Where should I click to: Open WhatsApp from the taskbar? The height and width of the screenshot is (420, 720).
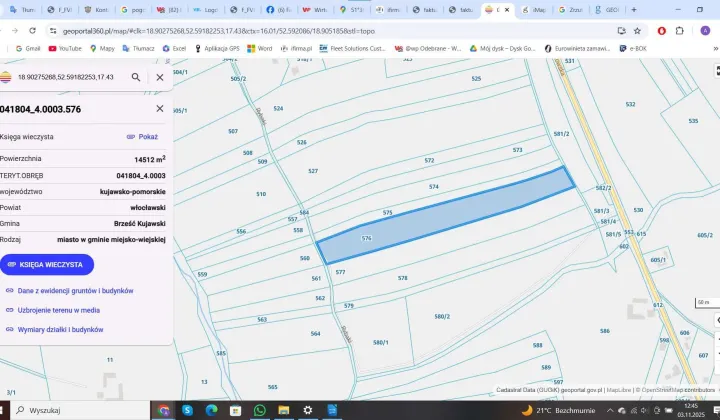point(260,410)
